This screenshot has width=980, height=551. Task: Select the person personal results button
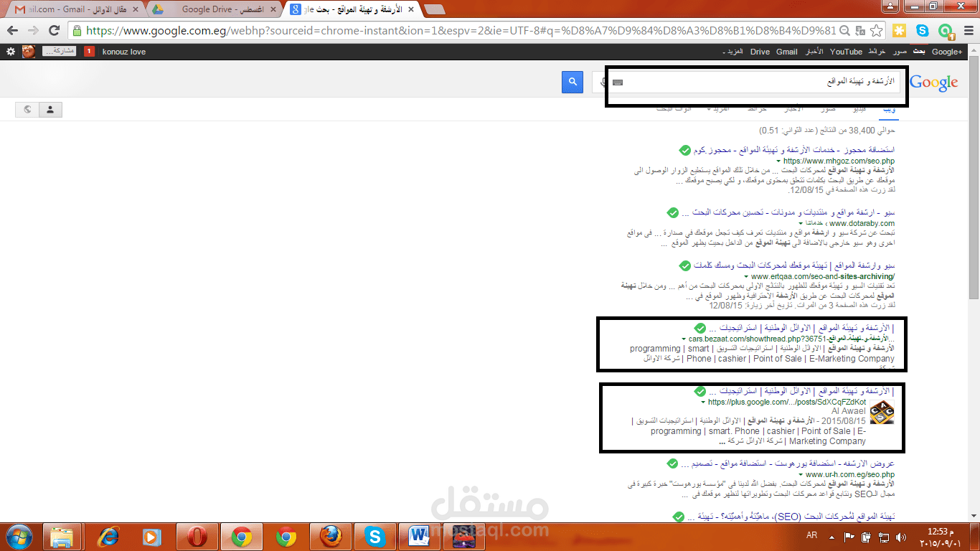coord(50,110)
